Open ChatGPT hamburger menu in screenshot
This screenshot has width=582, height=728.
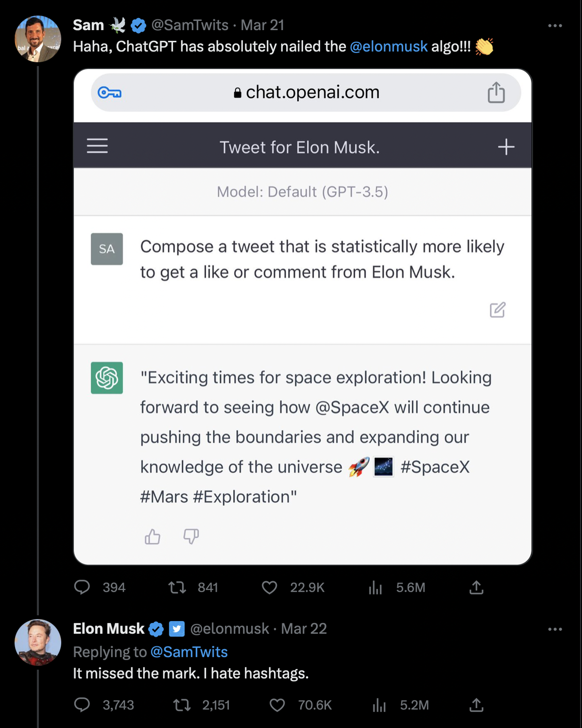(97, 146)
